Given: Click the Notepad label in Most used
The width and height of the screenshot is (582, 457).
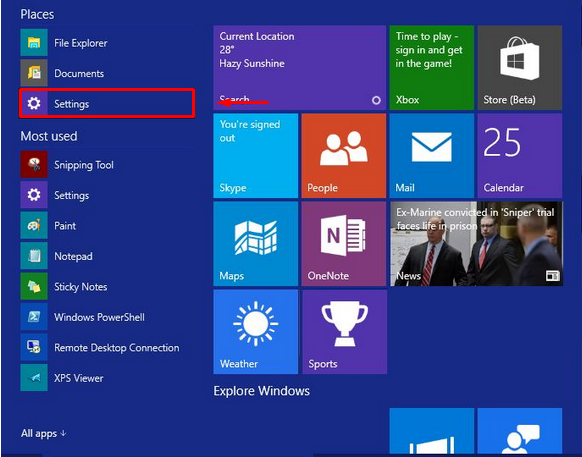Looking at the screenshot, I should point(73,257).
